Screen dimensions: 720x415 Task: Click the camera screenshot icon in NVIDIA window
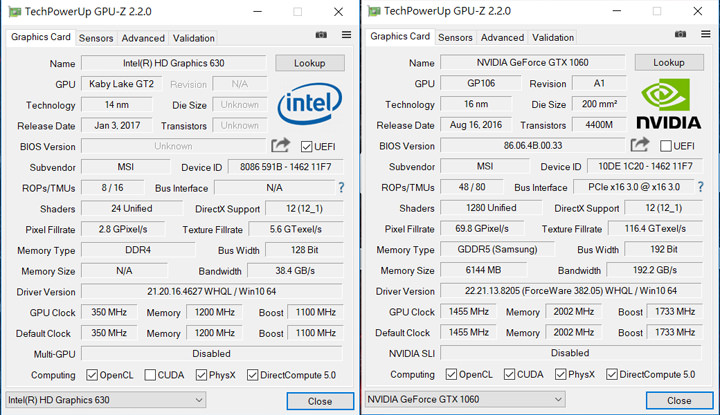click(680, 35)
